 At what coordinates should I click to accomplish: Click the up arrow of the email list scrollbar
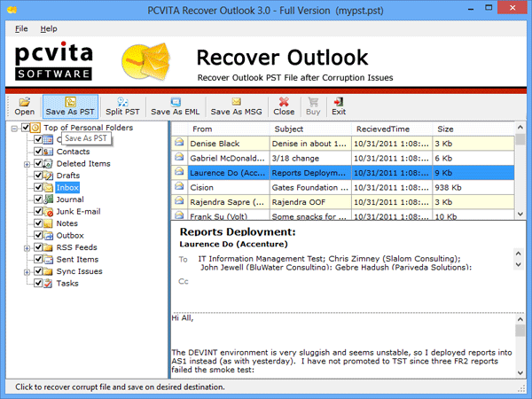tap(520, 128)
